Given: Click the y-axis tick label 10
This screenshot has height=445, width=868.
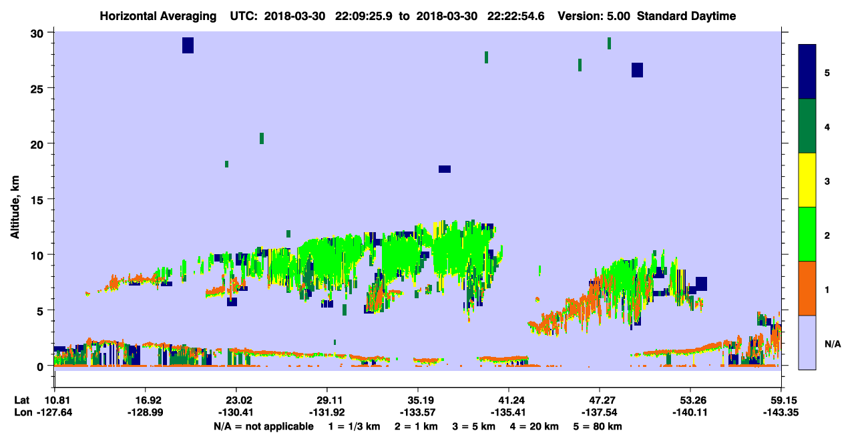Looking at the screenshot, I should click(x=39, y=255).
